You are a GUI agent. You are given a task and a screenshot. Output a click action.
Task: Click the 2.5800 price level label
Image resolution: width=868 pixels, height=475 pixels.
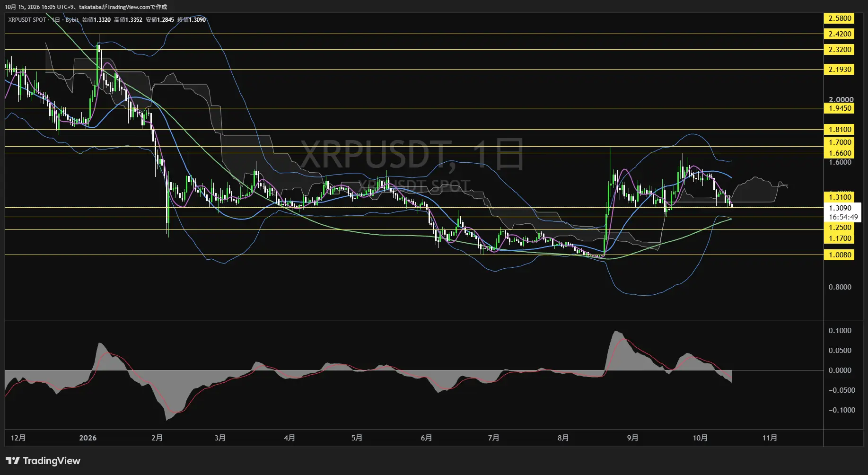(x=839, y=18)
